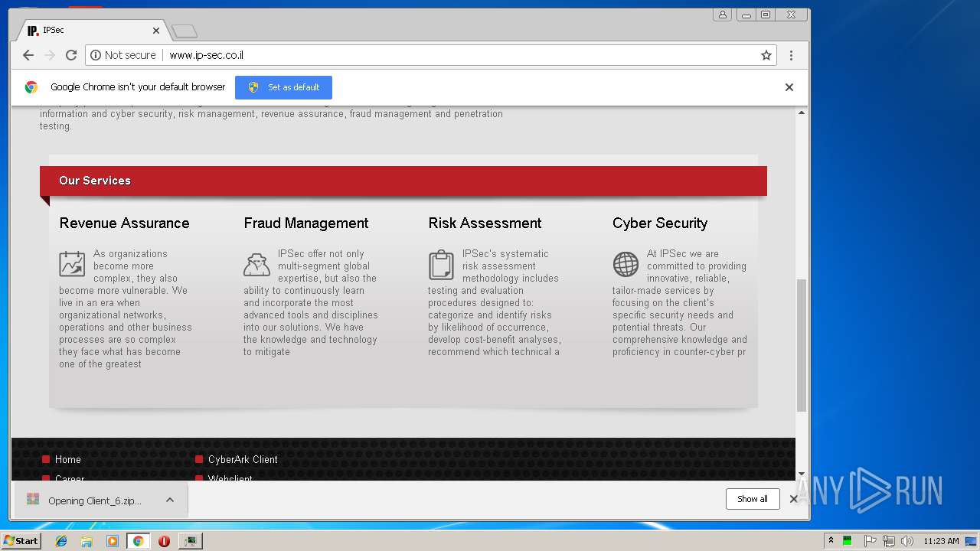
Task: Bookmark this page with the star
Action: pyautogui.click(x=766, y=55)
